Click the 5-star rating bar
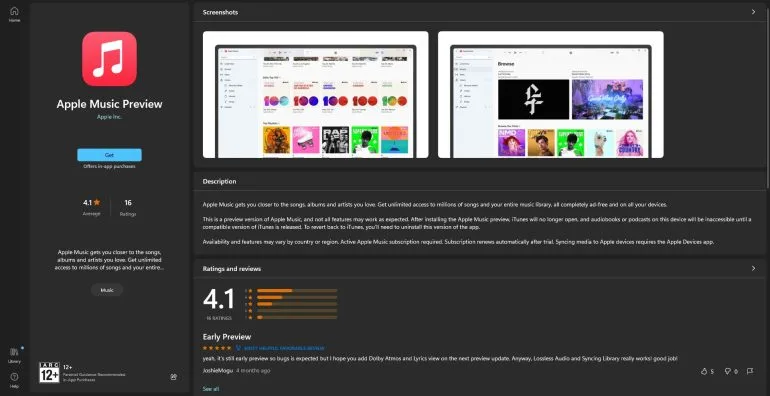 point(297,290)
